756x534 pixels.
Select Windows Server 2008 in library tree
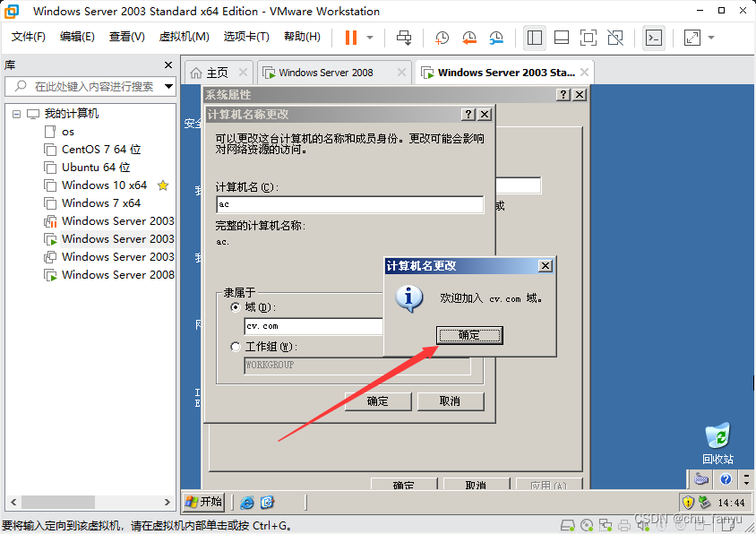coord(117,274)
